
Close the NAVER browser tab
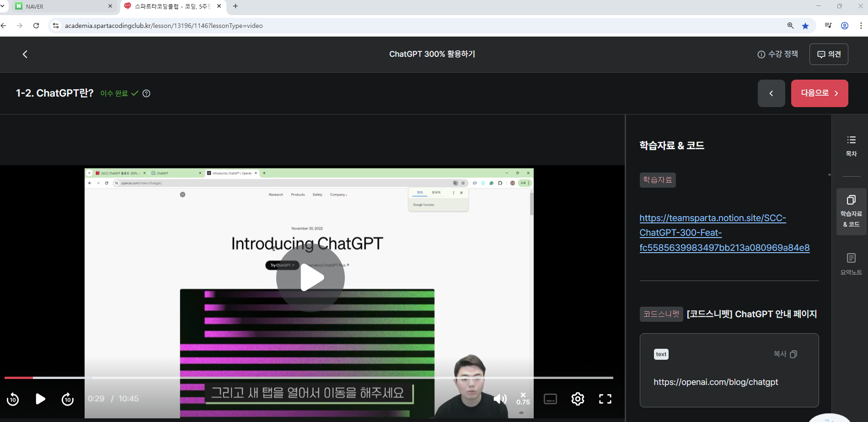coord(110,6)
